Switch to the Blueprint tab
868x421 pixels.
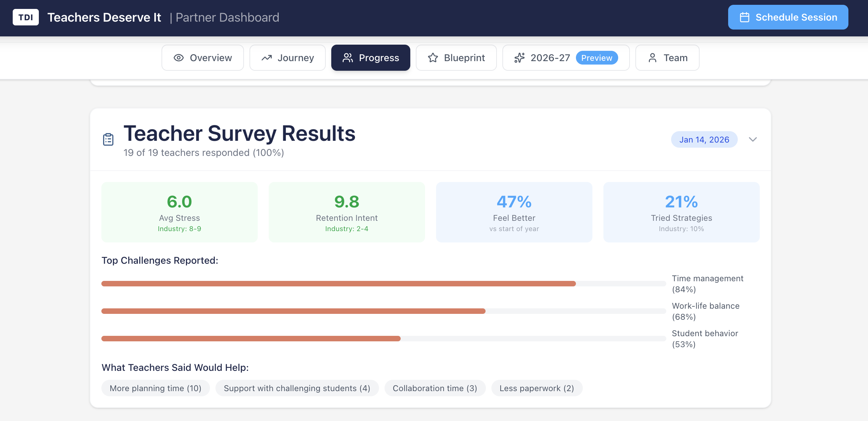coord(456,58)
